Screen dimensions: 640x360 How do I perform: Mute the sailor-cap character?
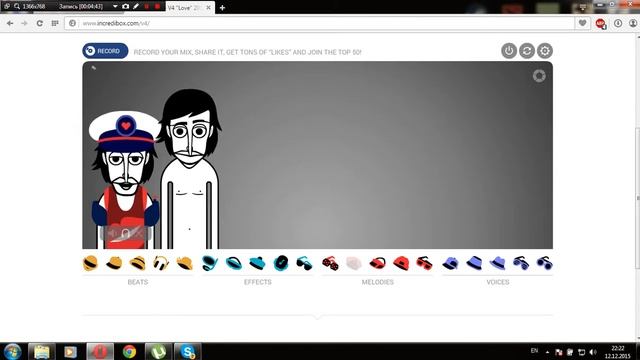click(x=112, y=234)
